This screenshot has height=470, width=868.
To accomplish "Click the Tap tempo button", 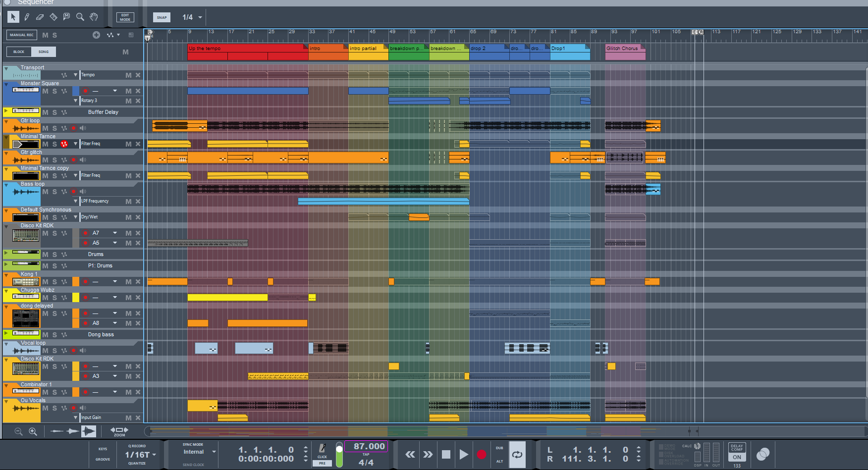I will click(x=366, y=454).
